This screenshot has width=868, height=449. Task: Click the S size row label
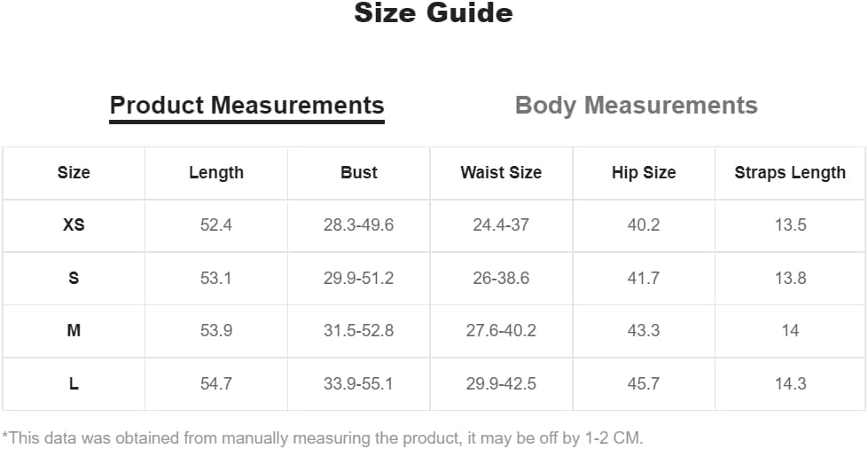click(x=74, y=278)
